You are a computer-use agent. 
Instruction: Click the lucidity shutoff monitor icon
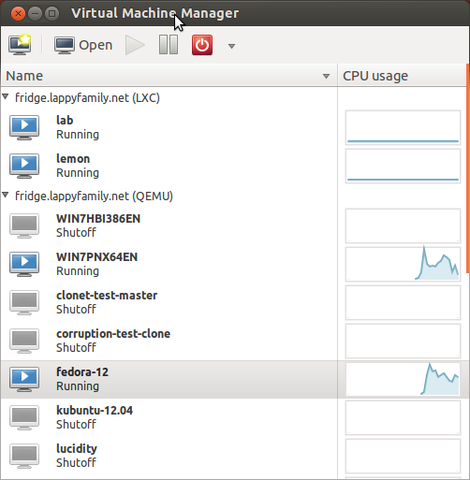[x=24, y=456]
